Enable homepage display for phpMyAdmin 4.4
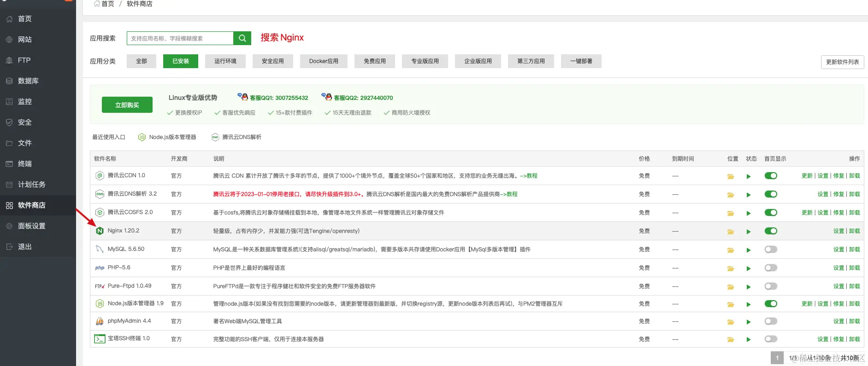The width and height of the screenshot is (868, 366). click(x=771, y=321)
